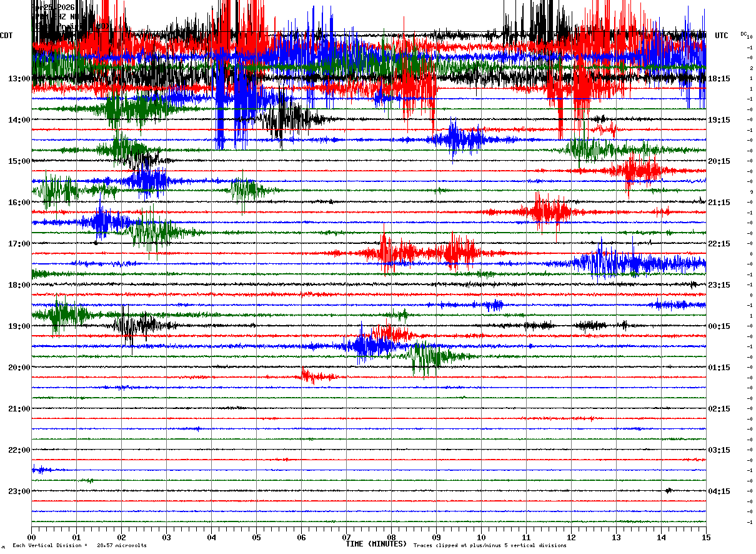756x554 pixels.
Task: Select the 22:00 CDT time label
Action: point(19,450)
